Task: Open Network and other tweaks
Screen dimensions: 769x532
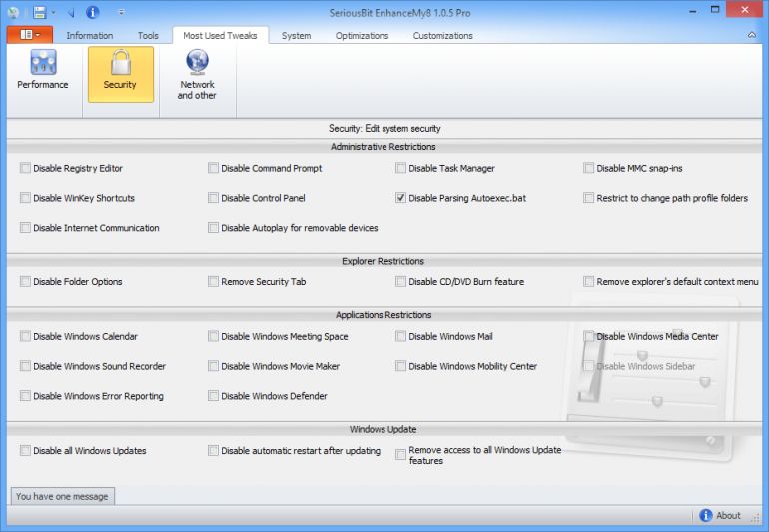Action: click(x=197, y=75)
